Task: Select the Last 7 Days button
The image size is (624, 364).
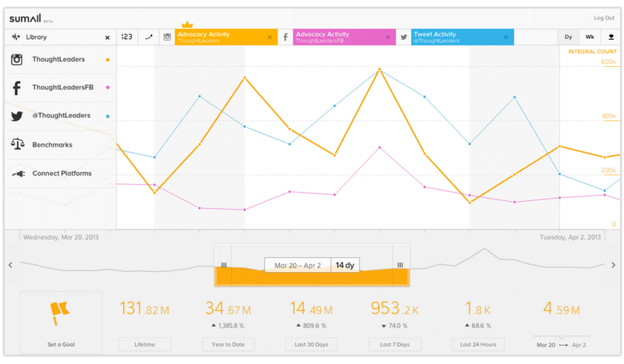Action: point(395,345)
